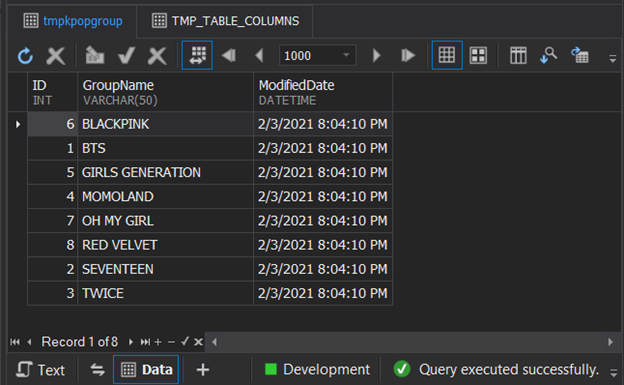624x385 pixels.
Task: Click the column chooser icon
Action: pos(518,55)
